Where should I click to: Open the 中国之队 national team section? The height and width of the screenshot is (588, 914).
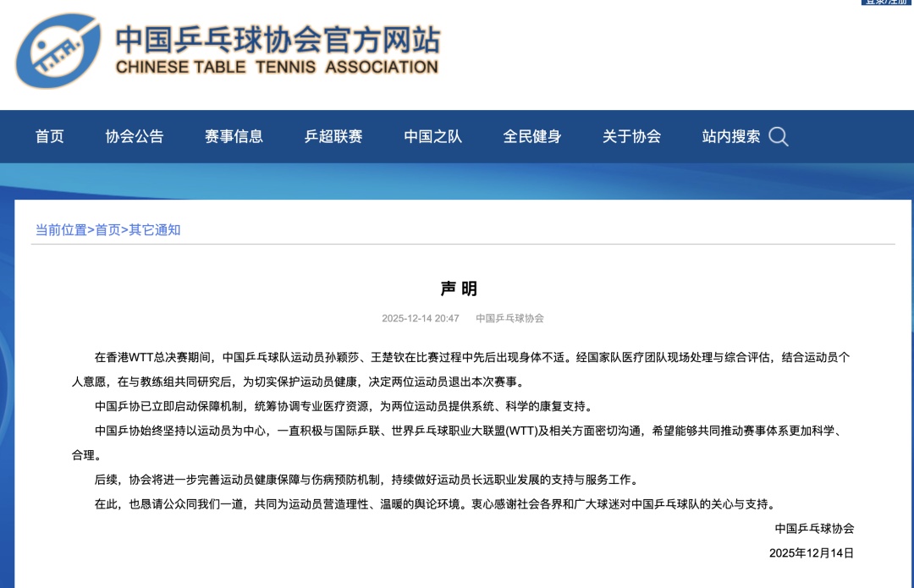point(432,136)
